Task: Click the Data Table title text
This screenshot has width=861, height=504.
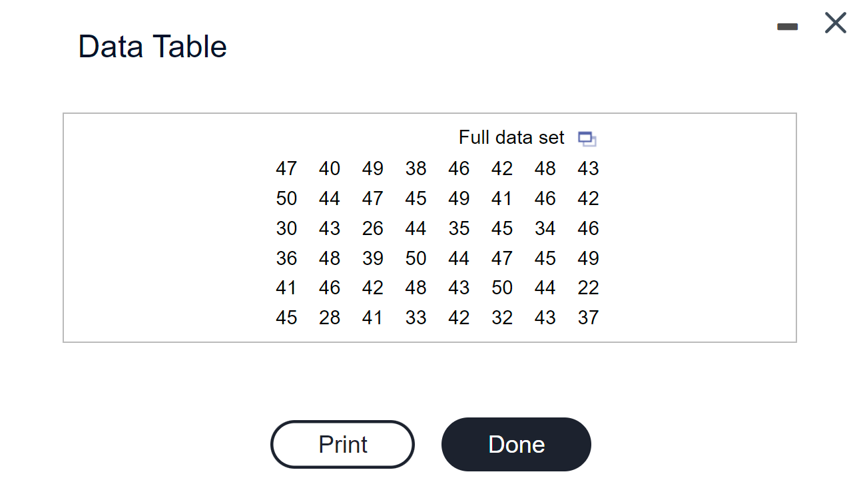Action: click(152, 46)
